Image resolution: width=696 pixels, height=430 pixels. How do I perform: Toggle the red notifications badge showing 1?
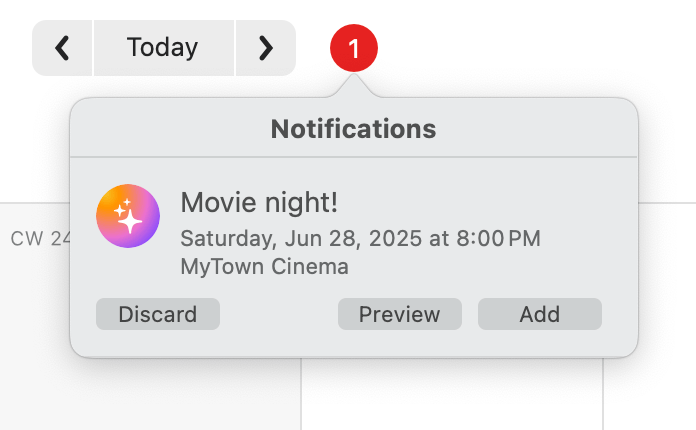[x=354, y=48]
